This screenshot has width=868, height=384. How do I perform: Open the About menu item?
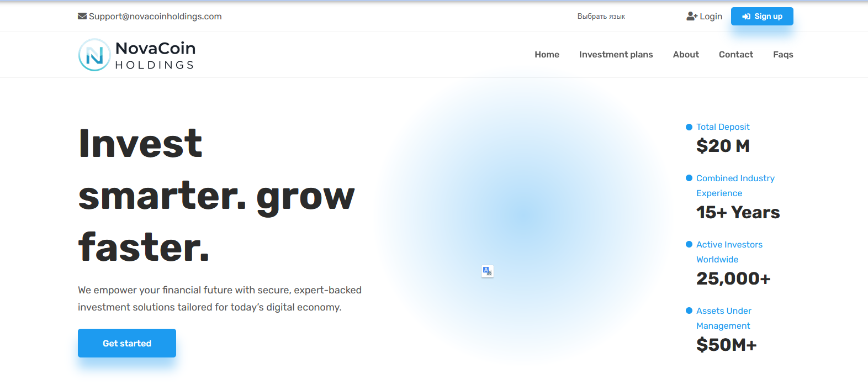coord(686,55)
